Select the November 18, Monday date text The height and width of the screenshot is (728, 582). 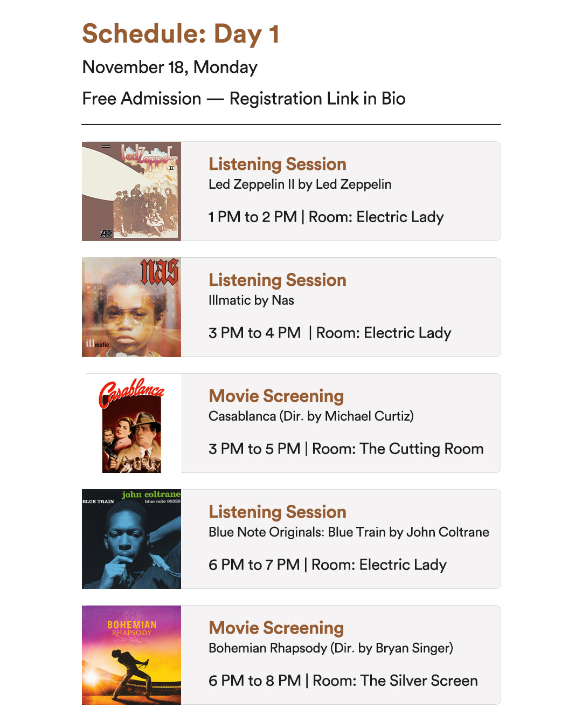coord(170,67)
